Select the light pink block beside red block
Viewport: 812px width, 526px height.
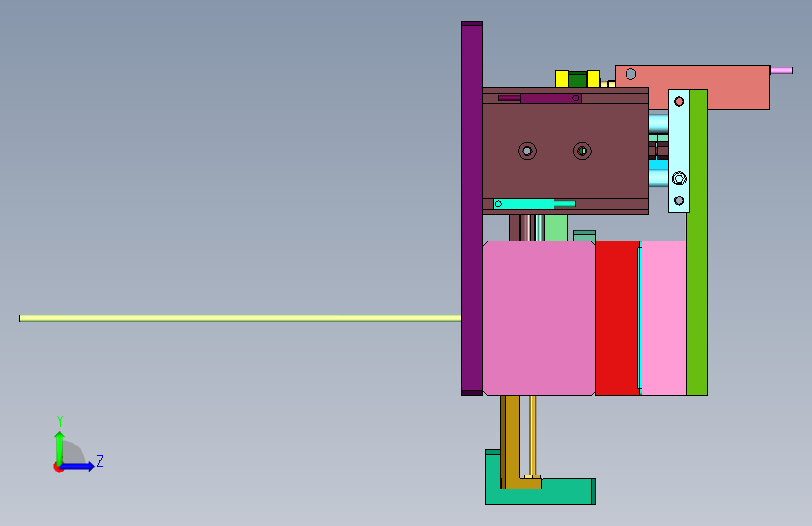coord(664,318)
